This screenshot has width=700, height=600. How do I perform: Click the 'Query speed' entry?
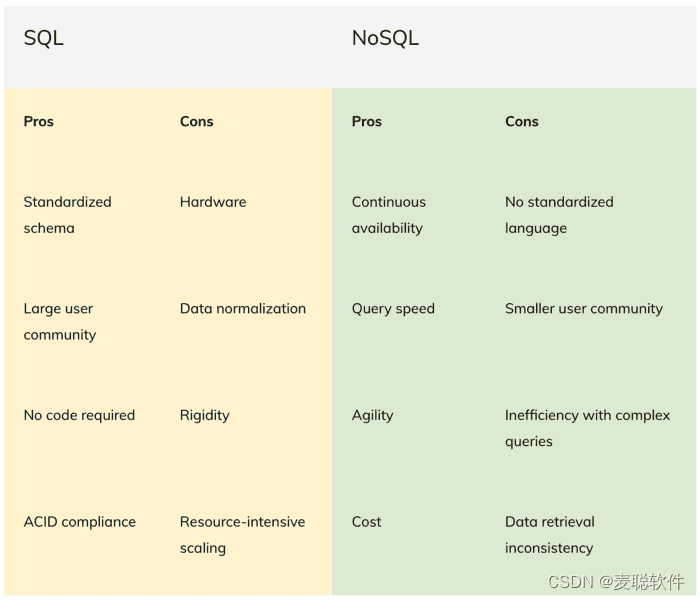pos(393,309)
